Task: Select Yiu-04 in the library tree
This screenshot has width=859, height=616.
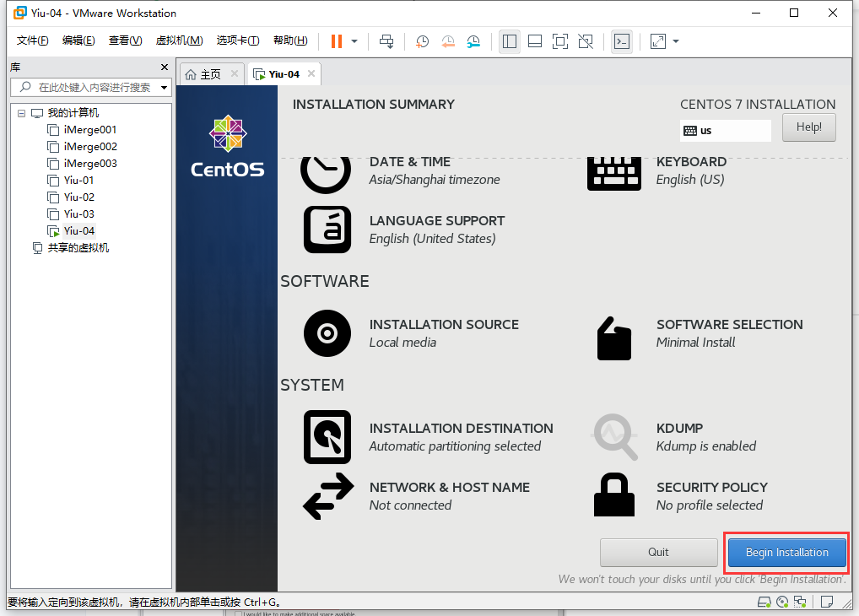Action: [78, 231]
